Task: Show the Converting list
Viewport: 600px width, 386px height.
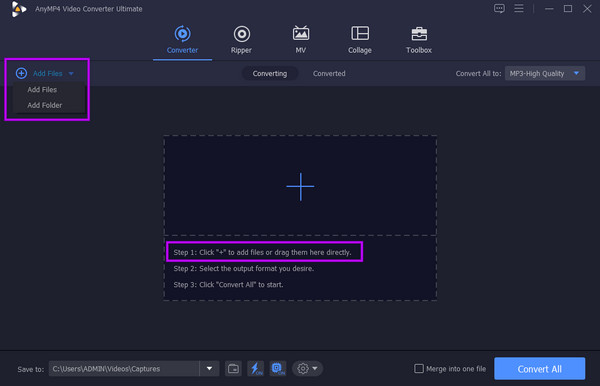Action: [x=270, y=73]
